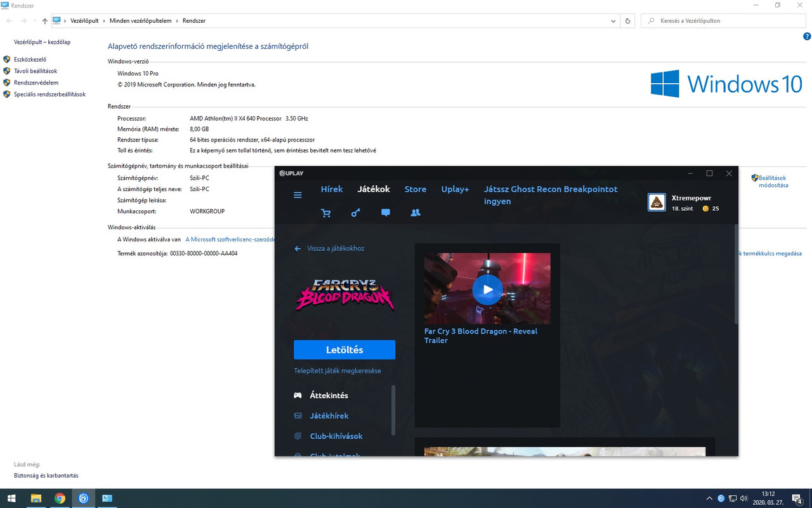Click the Uplay tray icon
The width and height of the screenshot is (812, 508).
point(721,498)
